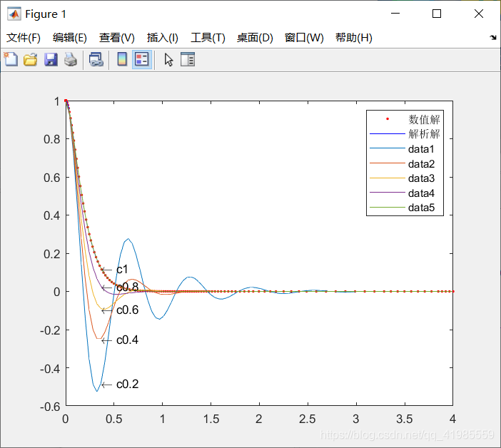This screenshot has width=501, height=448.
Task: Create a new figure from the toolbar
Action: pyautogui.click(x=11, y=59)
